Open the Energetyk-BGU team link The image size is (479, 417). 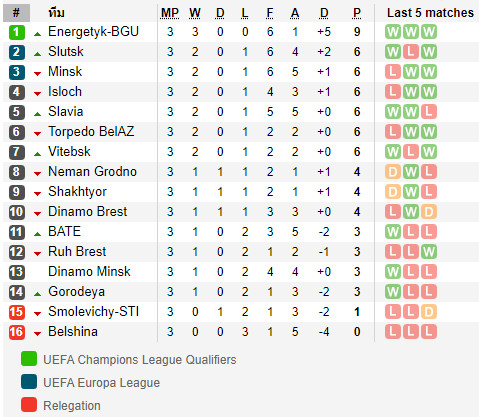[93, 32]
